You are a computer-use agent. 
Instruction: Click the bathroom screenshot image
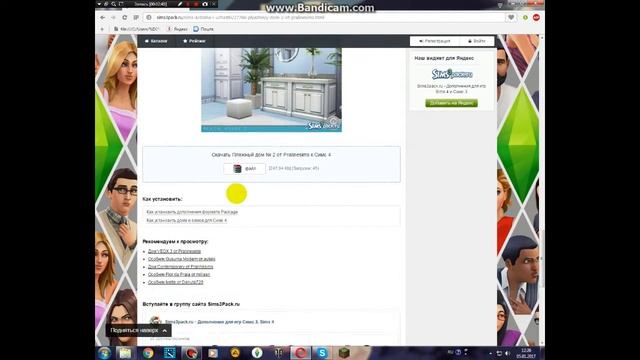tap(271, 90)
